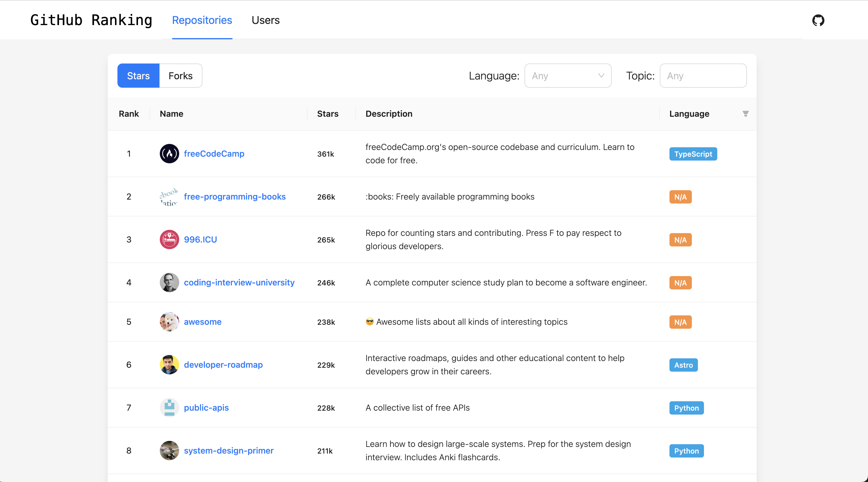Click the 'Topic:' filter label
The height and width of the screenshot is (482, 868).
point(640,76)
